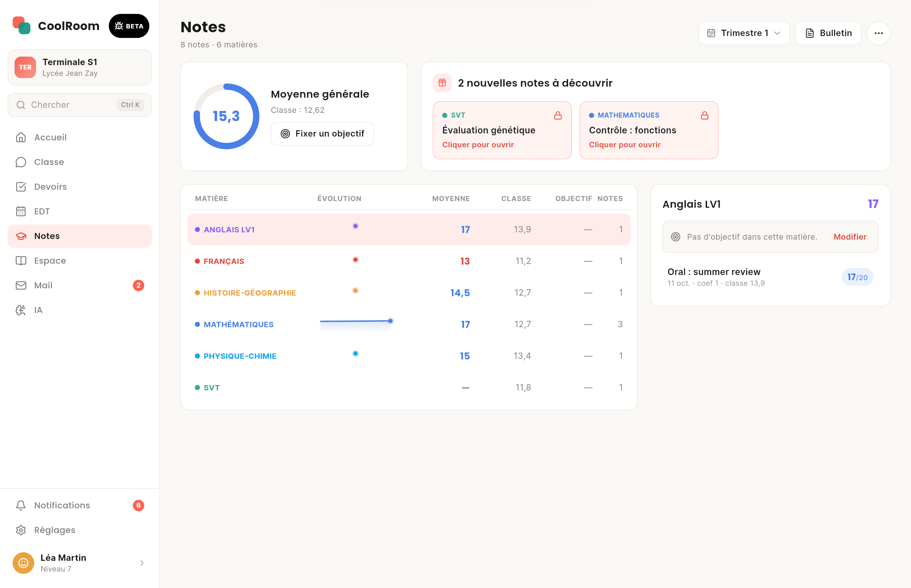Open the three-dots more options menu

(878, 33)
